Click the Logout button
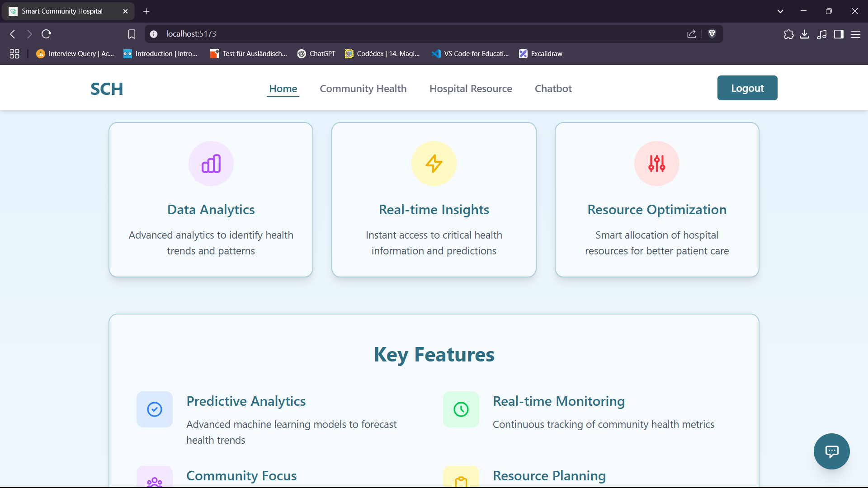Screen dimensions: 868x488 (747, 88)
